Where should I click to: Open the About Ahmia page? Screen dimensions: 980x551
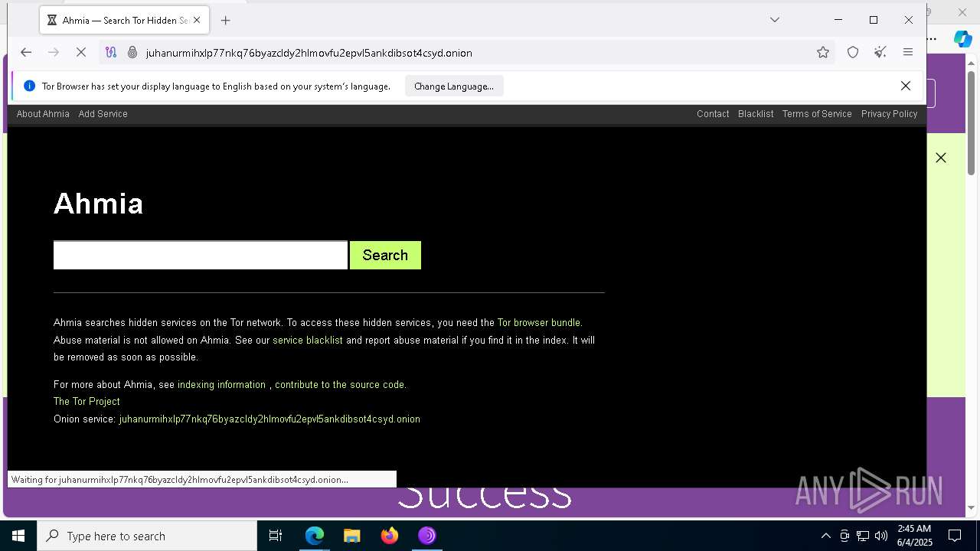[43, 114]
